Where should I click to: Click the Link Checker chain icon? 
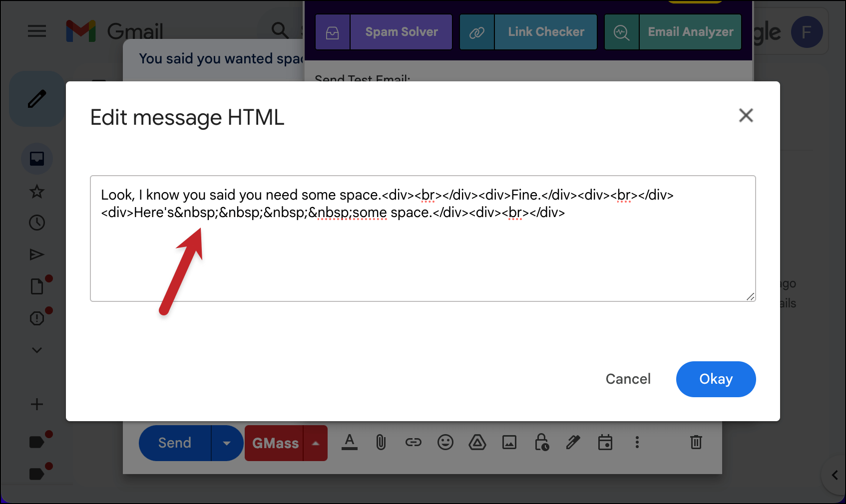click(x=477, y=32)
